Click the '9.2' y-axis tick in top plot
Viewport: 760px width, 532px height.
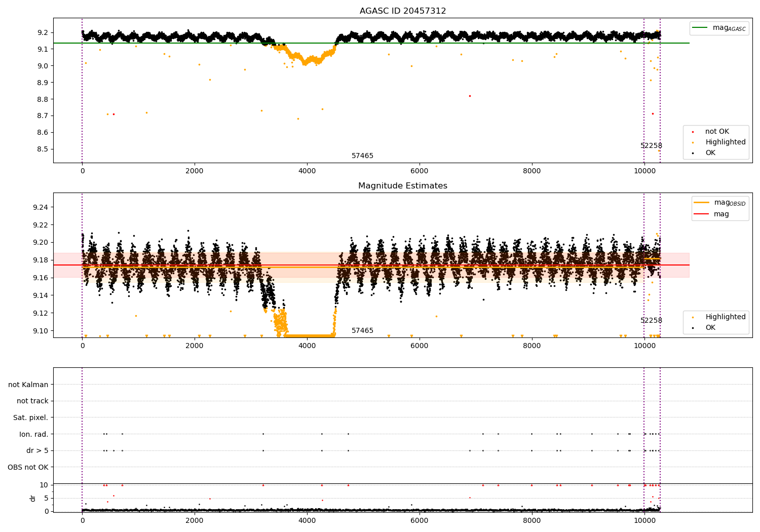(x=43, y=33)
